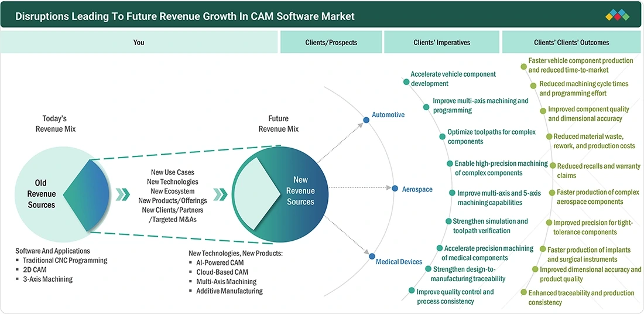Viewport: 644px width, 314px height.
Task: Click the Software And Applications heading
Action: (53, 251)
